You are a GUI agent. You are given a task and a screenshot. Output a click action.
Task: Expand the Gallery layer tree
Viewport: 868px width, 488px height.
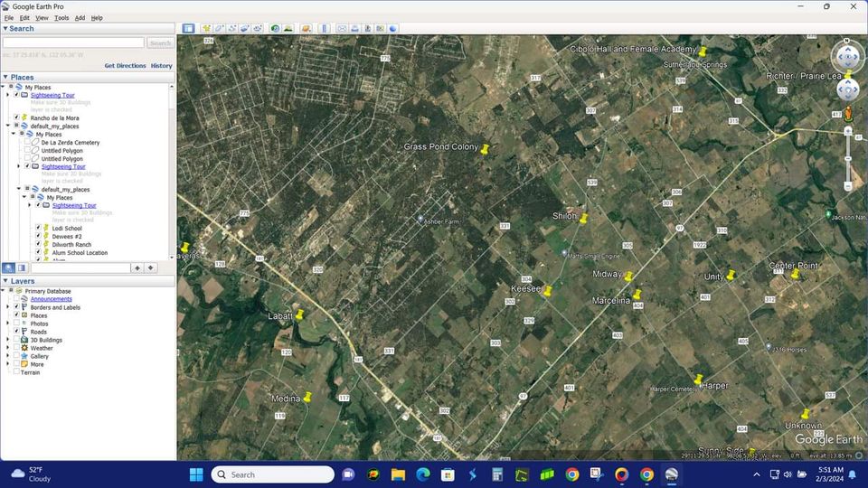tap(8, 356)
